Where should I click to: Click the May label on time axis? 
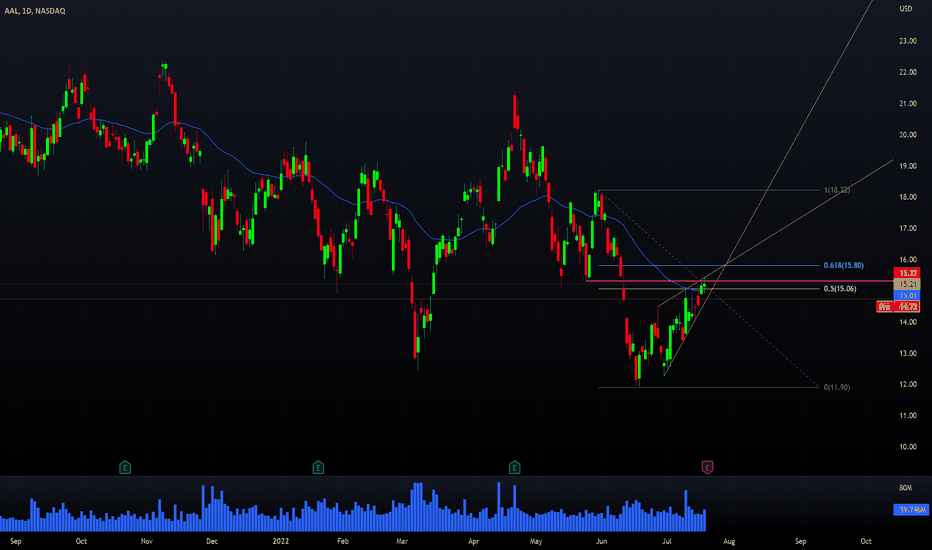pos(536,541)
